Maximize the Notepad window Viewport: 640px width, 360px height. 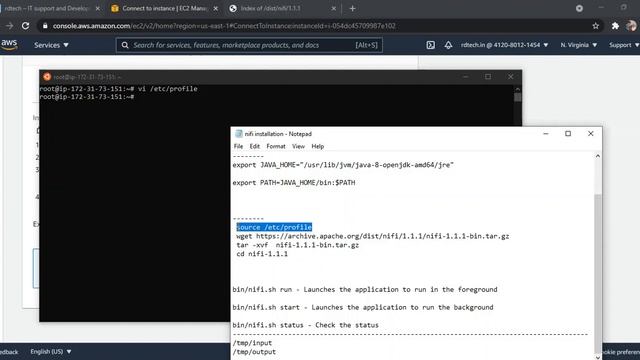[568, 133]
